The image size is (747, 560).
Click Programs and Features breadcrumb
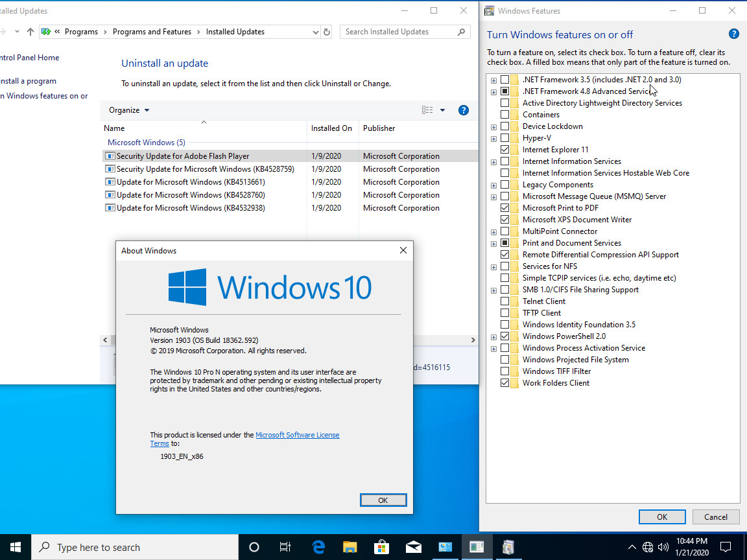click(x=152, y=32)
